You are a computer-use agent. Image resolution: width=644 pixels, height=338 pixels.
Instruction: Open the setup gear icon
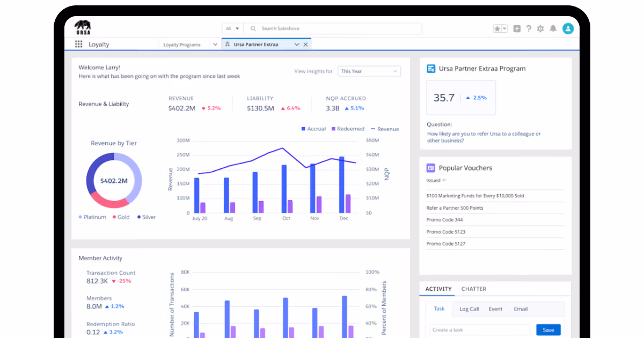[x=540, y=29]
